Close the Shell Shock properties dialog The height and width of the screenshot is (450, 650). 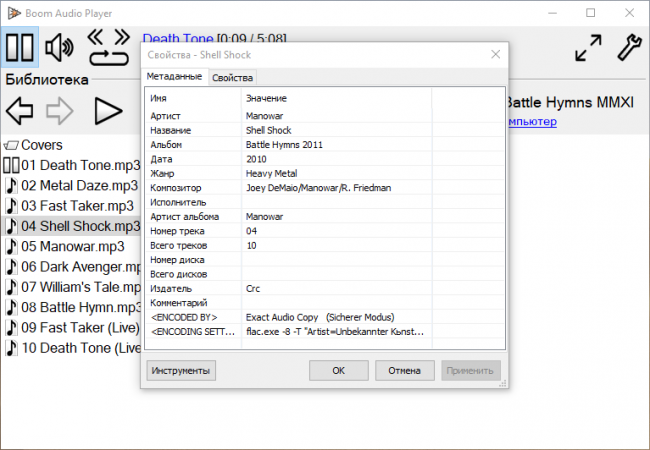click(495, 54)
